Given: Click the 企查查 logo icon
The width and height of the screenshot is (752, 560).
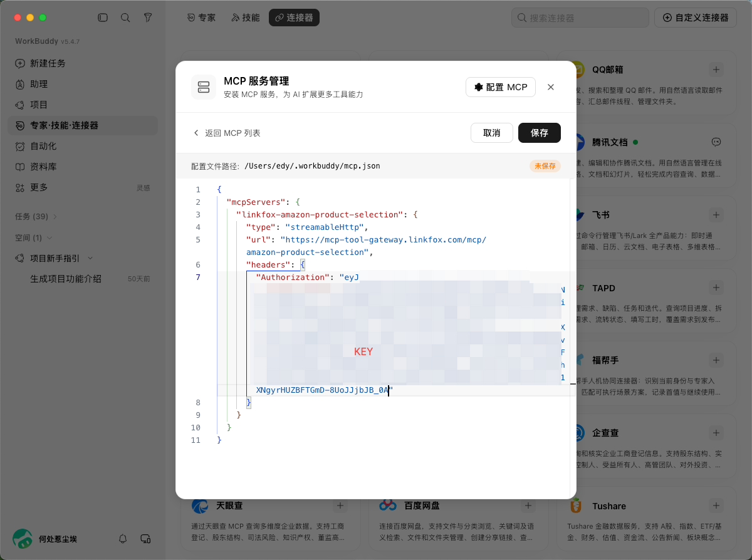Looking at the screenshot, I should 580,433.
